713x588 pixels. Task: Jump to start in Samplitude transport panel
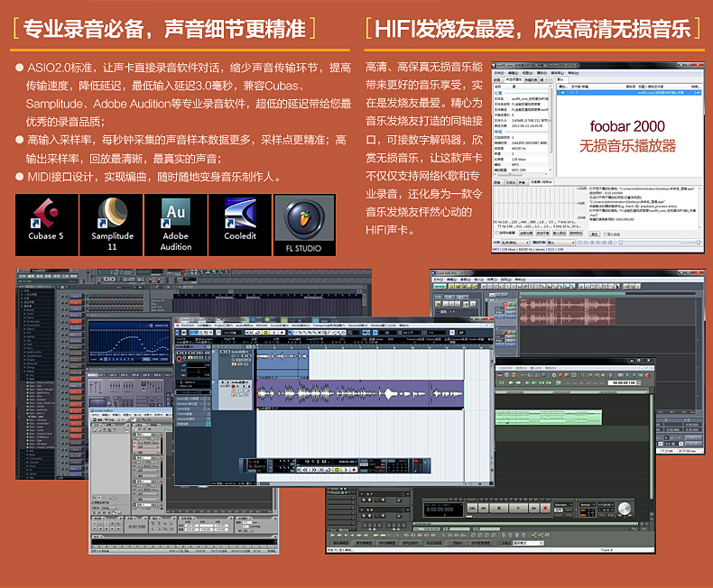point(472,508)
